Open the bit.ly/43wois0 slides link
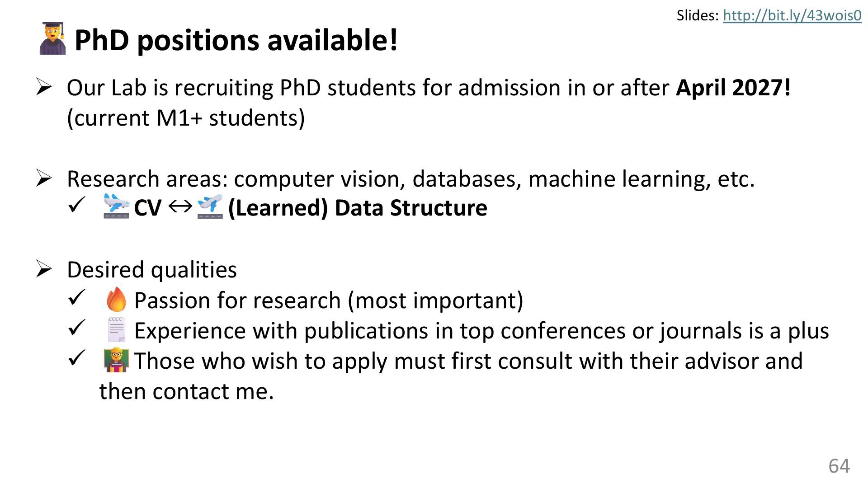 click(792, 16)
